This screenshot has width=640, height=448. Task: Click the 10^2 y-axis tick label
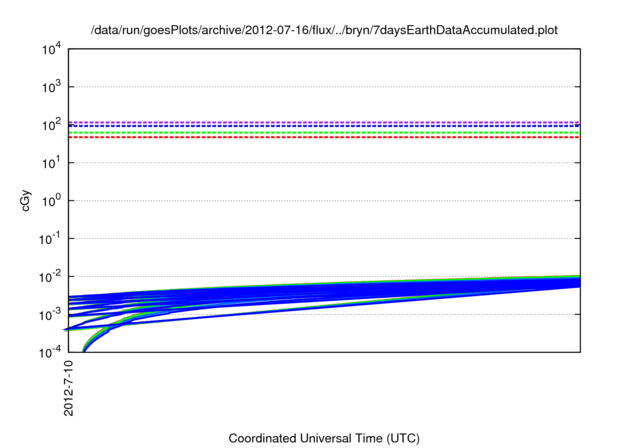tap(51, 125)
